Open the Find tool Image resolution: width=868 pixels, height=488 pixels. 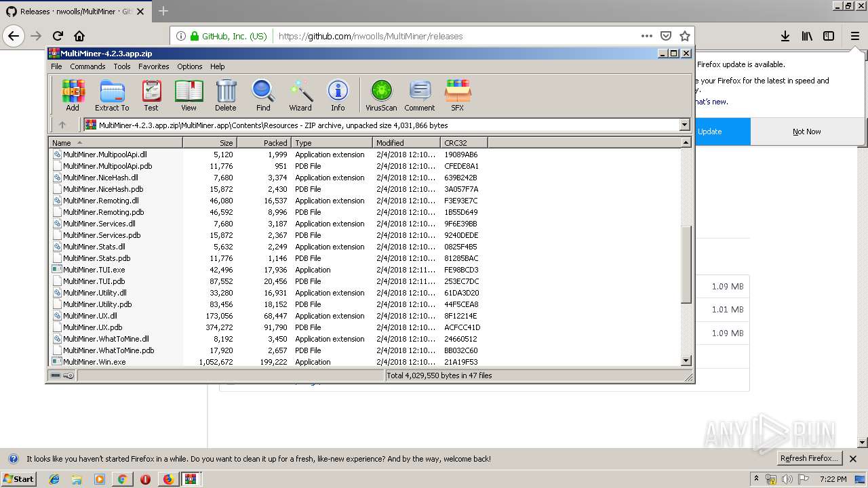coord(263,95)
